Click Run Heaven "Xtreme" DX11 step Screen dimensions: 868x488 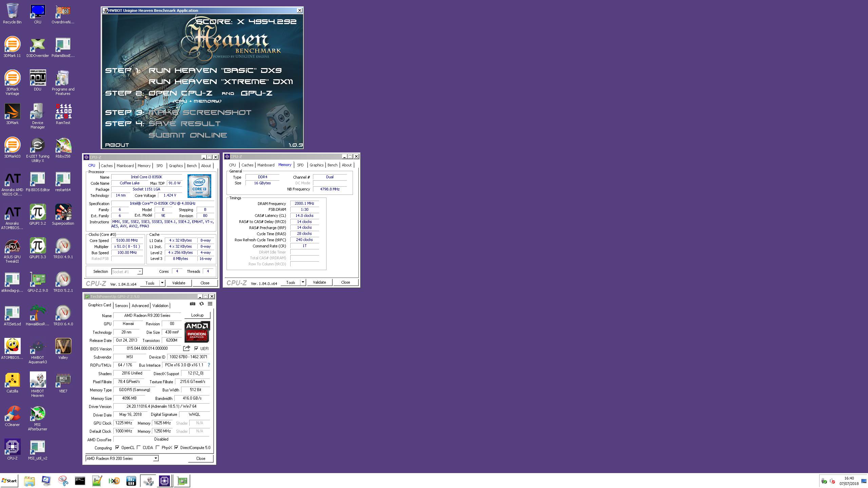221,82
